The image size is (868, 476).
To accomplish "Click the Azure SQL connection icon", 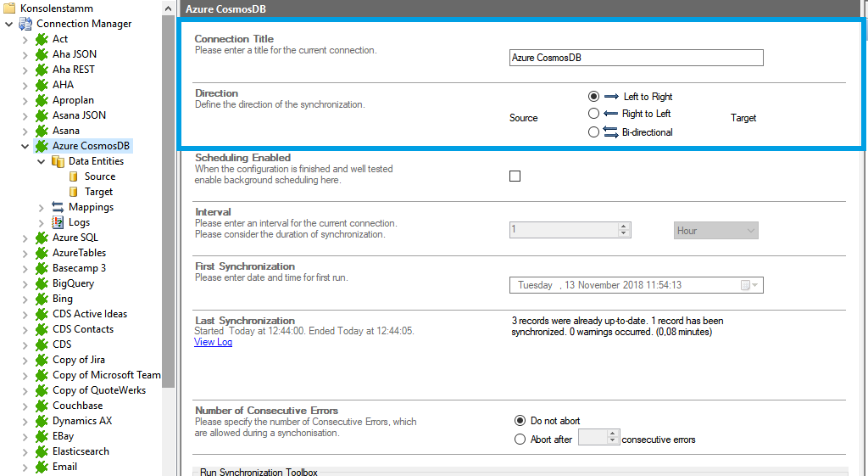I will click(x=42, y=238).
